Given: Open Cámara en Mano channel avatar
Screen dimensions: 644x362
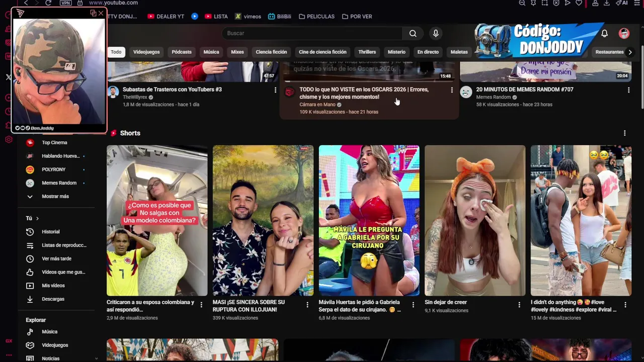Looking at the screenshot, I should pos(290,92).
